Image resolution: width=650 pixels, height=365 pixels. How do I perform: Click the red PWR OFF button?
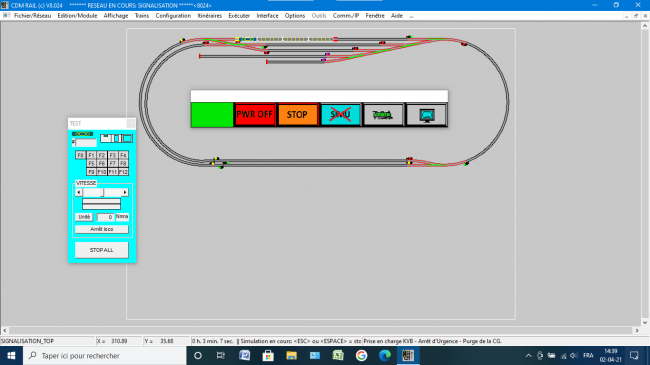255,114
